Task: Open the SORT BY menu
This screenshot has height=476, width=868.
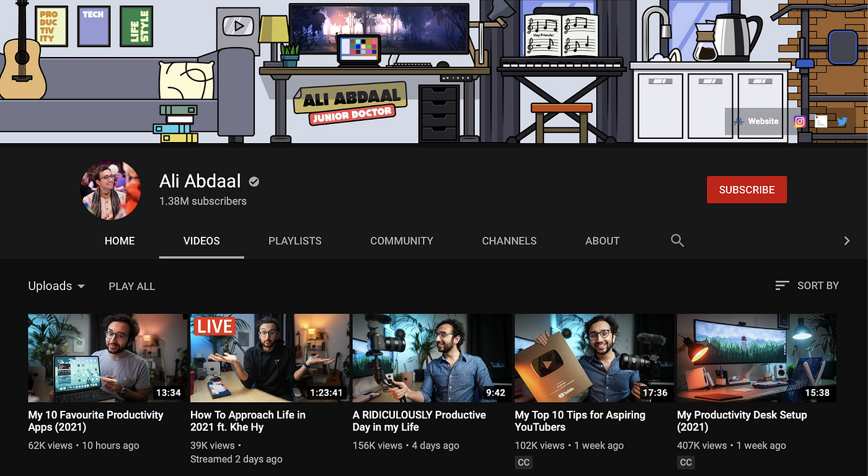Action: click(807, 286)
